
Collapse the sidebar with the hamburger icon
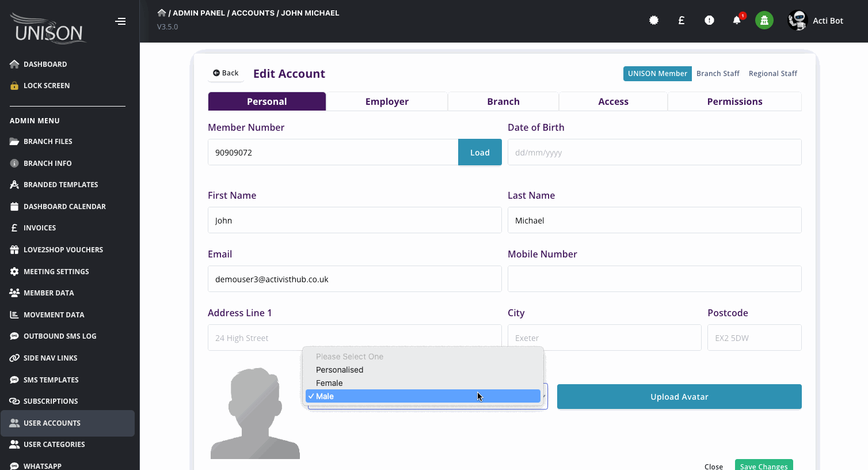click(x=120, y=21)
